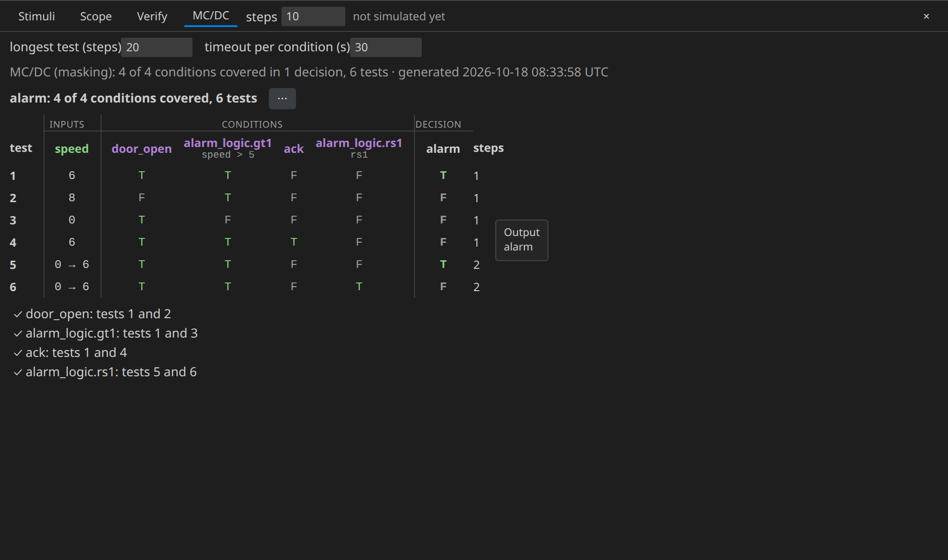Image resolution: width=948 pixels, height=560 pixels.
Task: Click the steps column header
Action: 489,148
